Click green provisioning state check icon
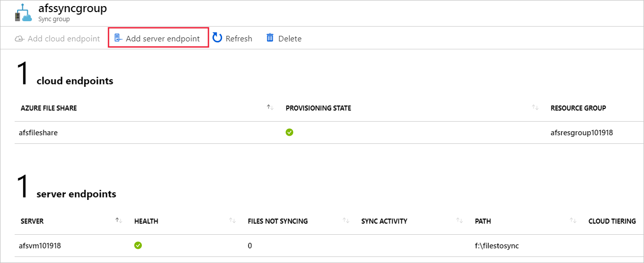644x263 pixels. click(289, 132)
